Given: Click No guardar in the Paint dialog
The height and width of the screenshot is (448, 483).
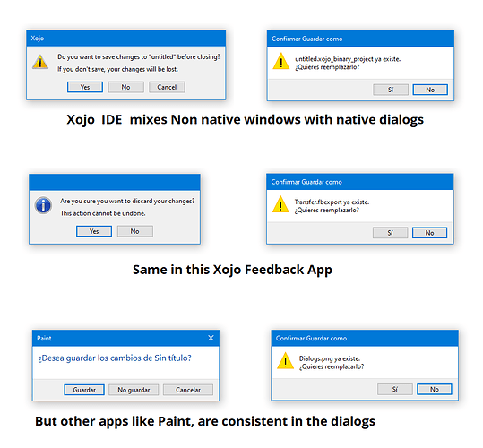Looking at the screenshot, I should pos(134,390).
